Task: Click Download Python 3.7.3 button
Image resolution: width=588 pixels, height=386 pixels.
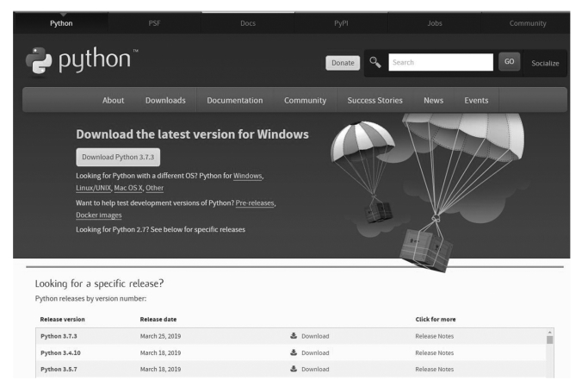Action: [118, 157]
